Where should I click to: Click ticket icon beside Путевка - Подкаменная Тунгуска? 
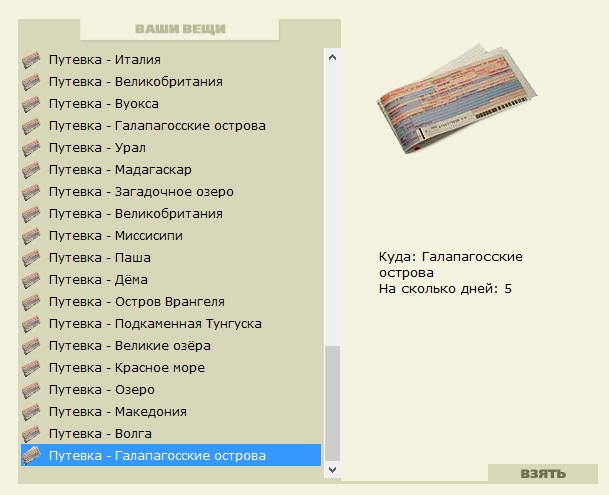pos(31,324)
